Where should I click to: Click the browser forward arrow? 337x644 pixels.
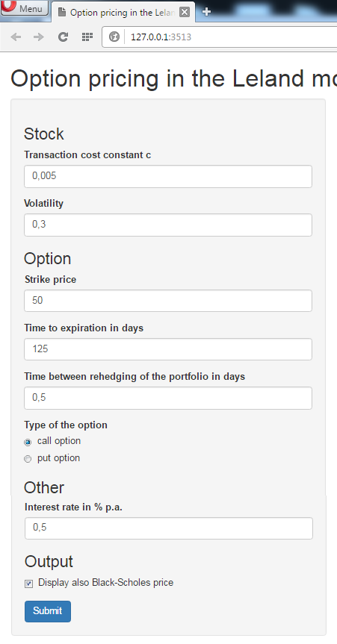[x=39, y=37]
